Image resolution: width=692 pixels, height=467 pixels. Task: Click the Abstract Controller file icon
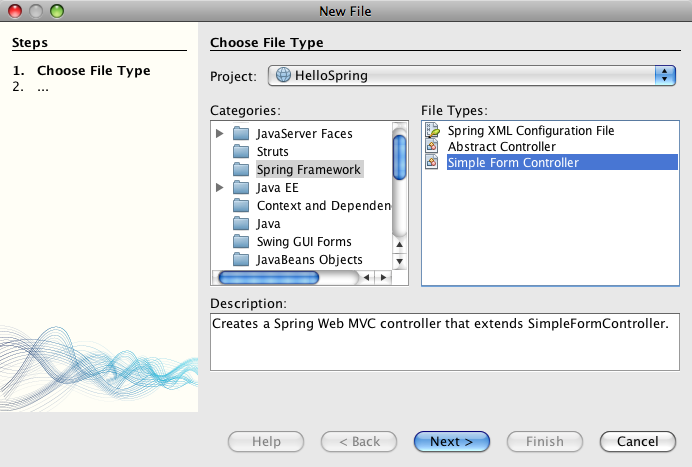pos(432,147)
